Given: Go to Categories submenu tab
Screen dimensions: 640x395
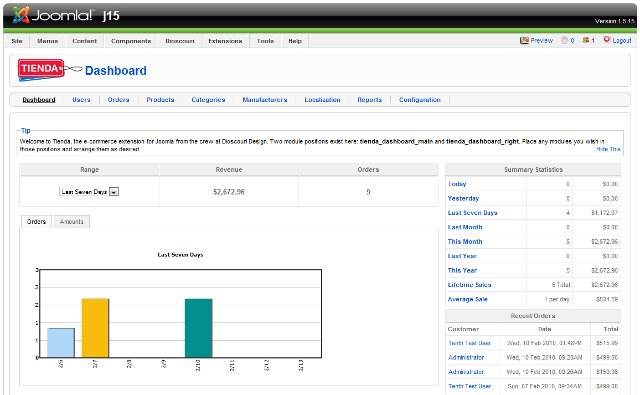Looking at the screenshot, I should (208, 100).
